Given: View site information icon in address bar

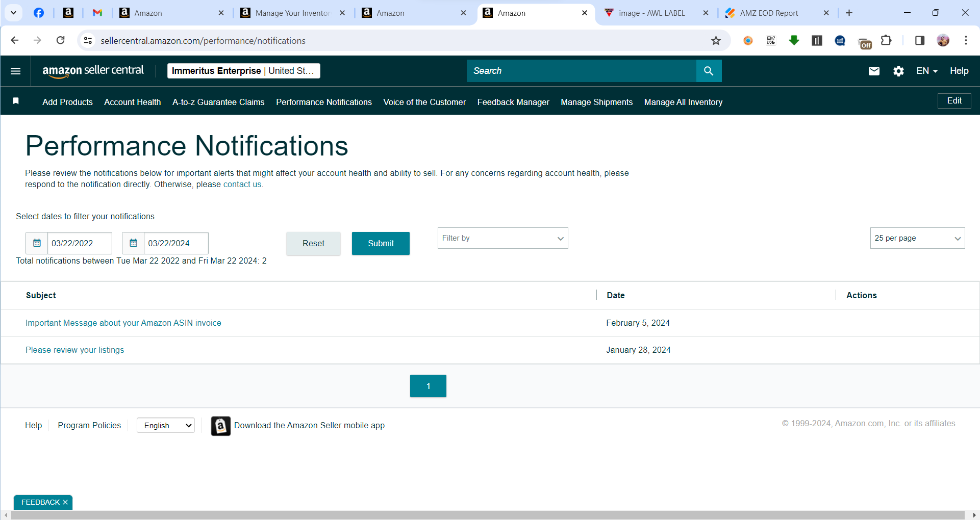Looking at the screenshot, I should click(88, 40).
